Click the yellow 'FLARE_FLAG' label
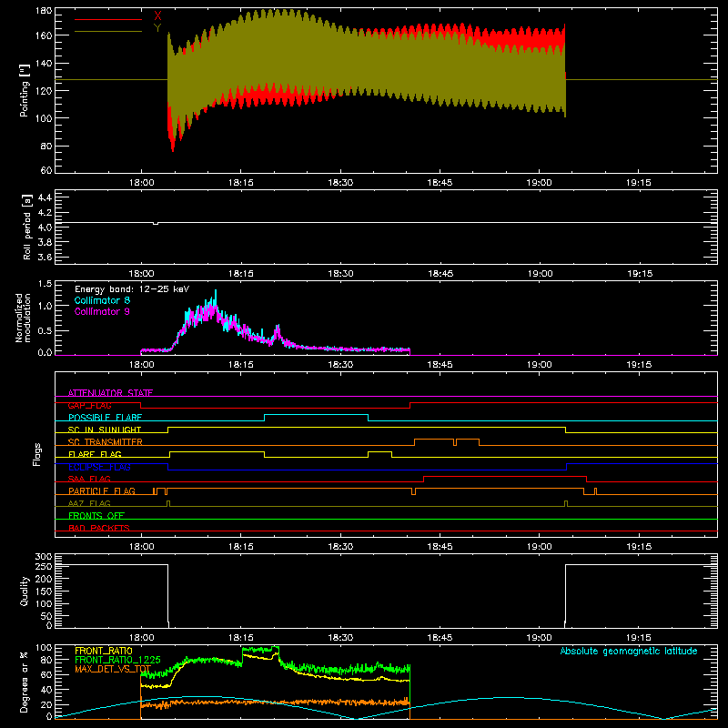 pos(95,454)
